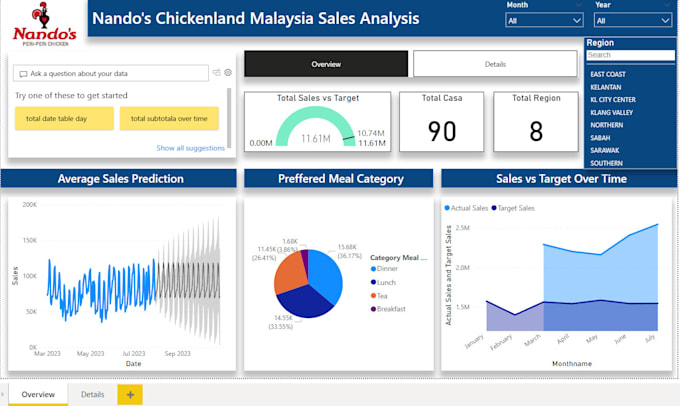Screen dimensions: 680x406
Task: Click the Breakfast legend color dot
Action: coord(373,309)
